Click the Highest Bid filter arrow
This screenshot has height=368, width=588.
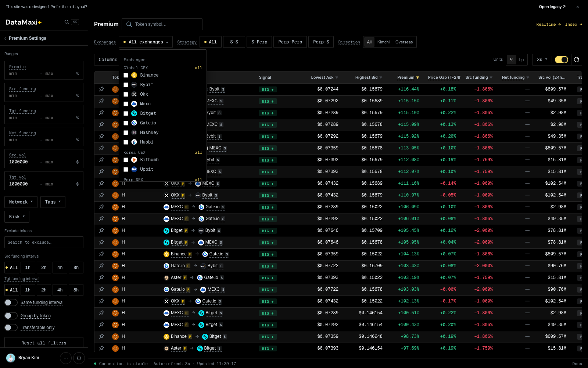(381, 78)
